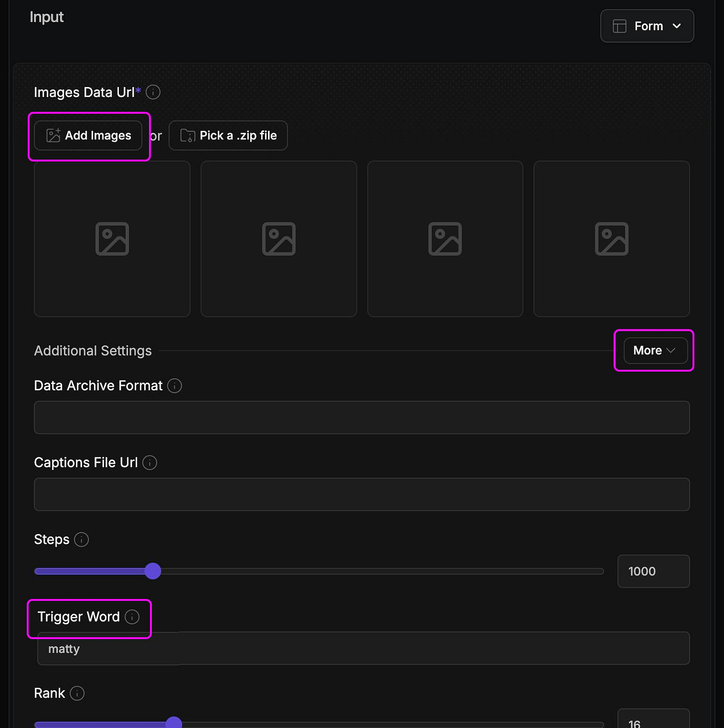Click the Add Images button

click(x=88, y=135)
